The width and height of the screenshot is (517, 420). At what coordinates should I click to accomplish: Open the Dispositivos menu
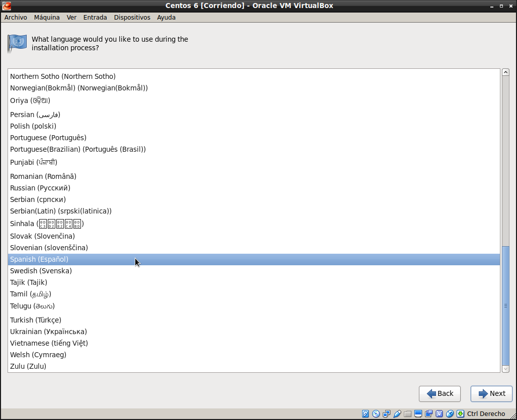click(x=132, y=17)
